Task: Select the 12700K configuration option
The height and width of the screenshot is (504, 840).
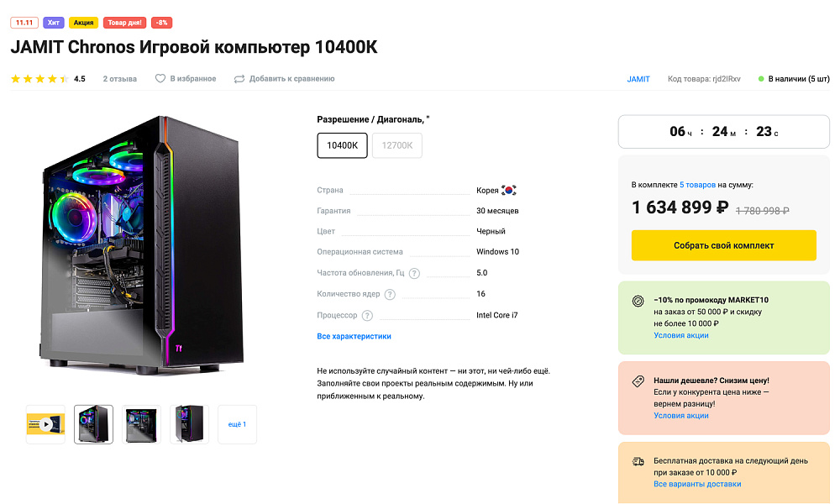Action: tap(396, 144)
